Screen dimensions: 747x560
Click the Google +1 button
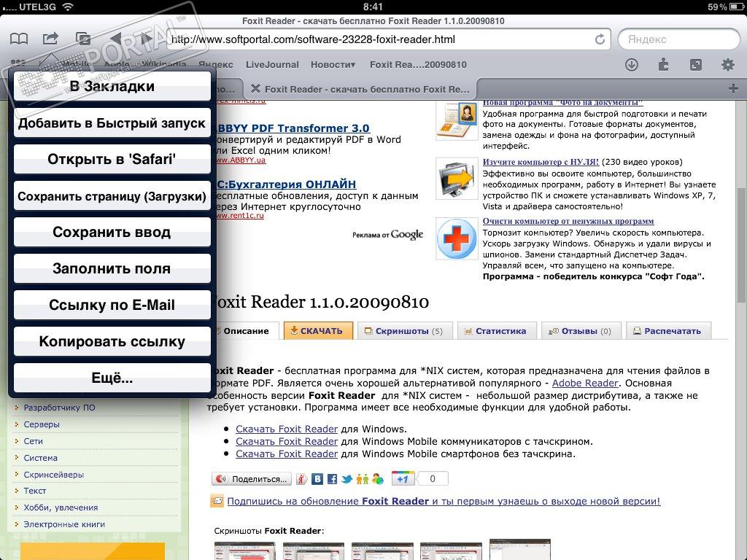click(403, 478)
